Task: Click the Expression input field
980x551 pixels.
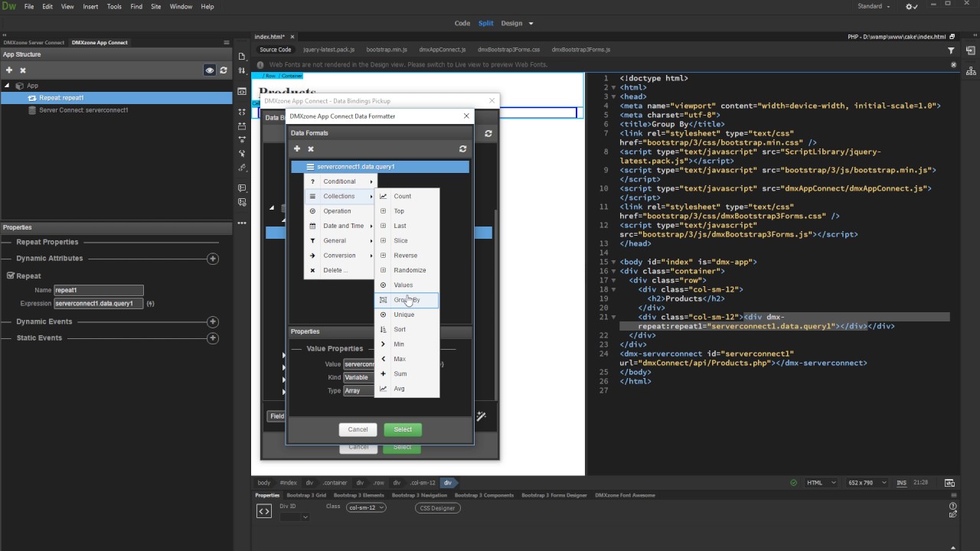Action: click(99, 304)
